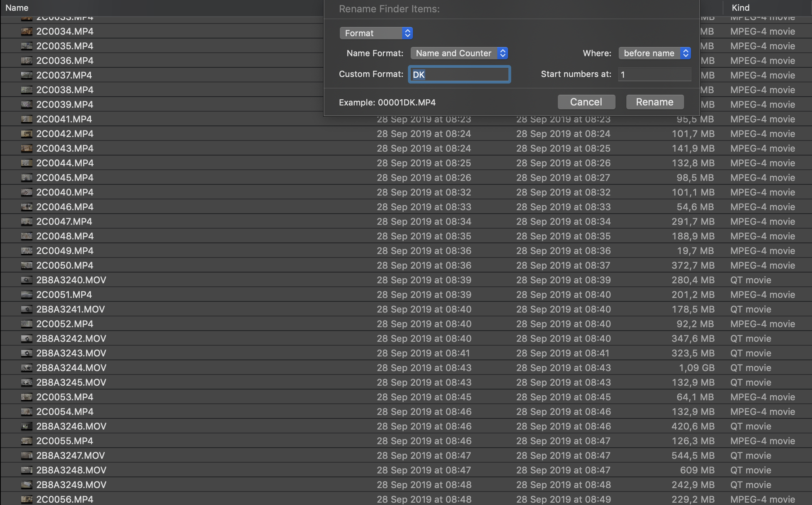Open the Format dropdown in the rename dialog
The height and width of the screenshot is (505, 812).
pyautogui.click(x=376, y=33)
